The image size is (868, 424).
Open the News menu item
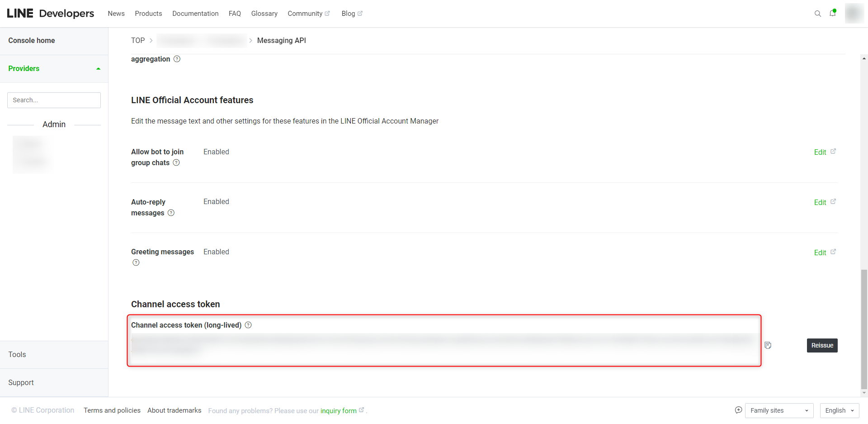point(116,14)
